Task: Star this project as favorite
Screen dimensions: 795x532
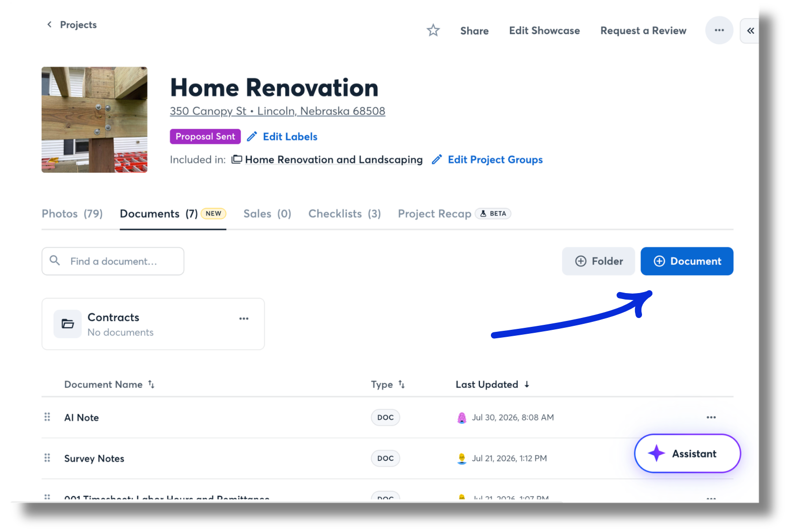Action: pyautogui.click(x=433, y=30)
